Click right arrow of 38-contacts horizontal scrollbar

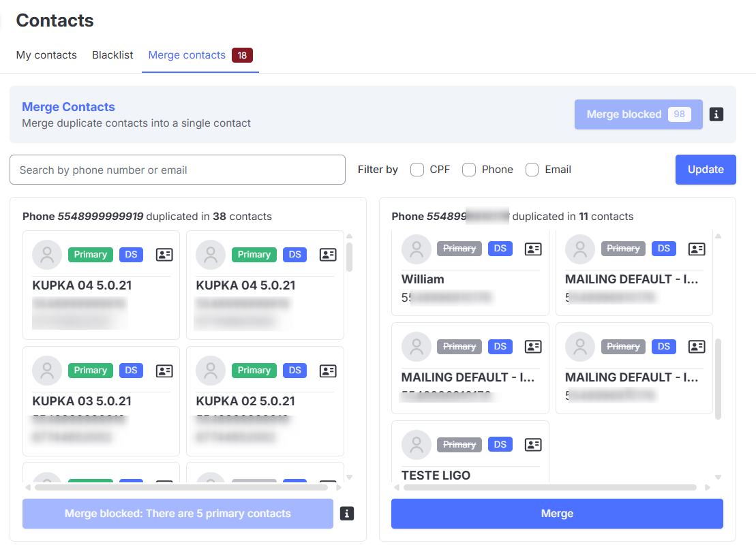tap(339, 488)
